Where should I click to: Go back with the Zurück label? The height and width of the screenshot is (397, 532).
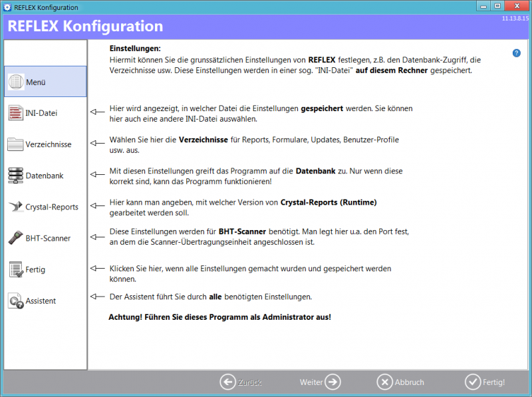[x=250, y=382]
